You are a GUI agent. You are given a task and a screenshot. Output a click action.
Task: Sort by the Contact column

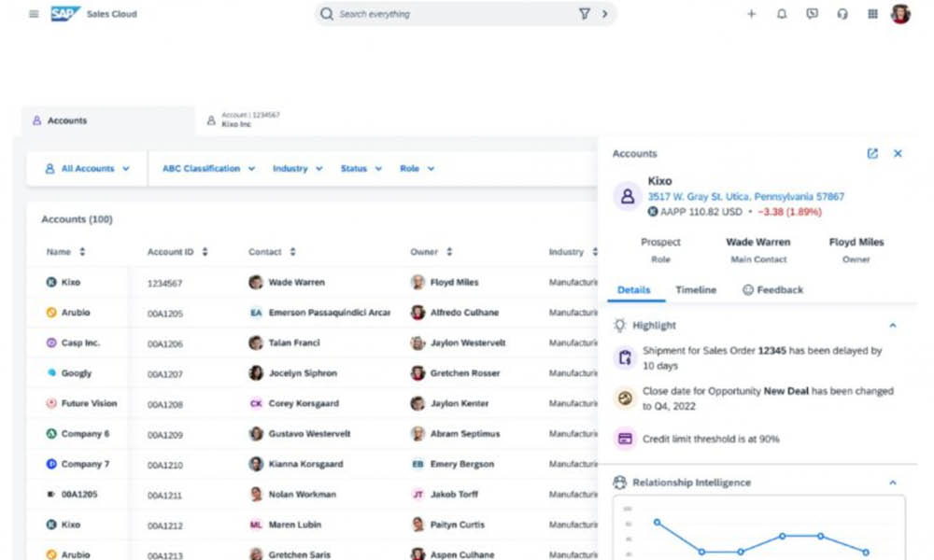pos(292,252)
